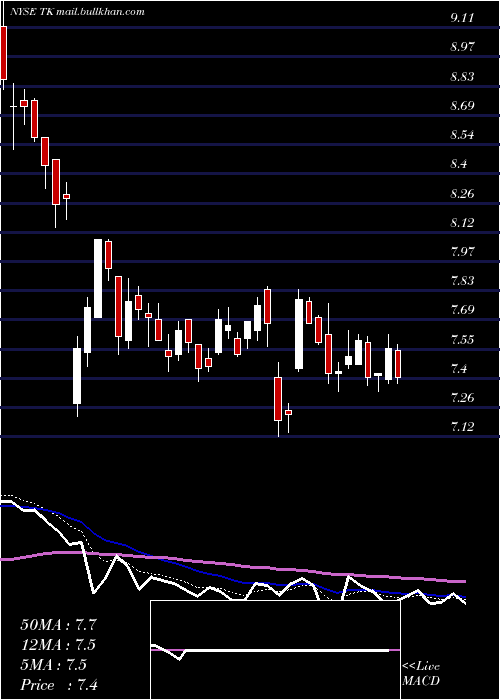Viewport: 500px width, 700px height.
Task: Click the 8.83 price axis label
Action: point(462,76)
